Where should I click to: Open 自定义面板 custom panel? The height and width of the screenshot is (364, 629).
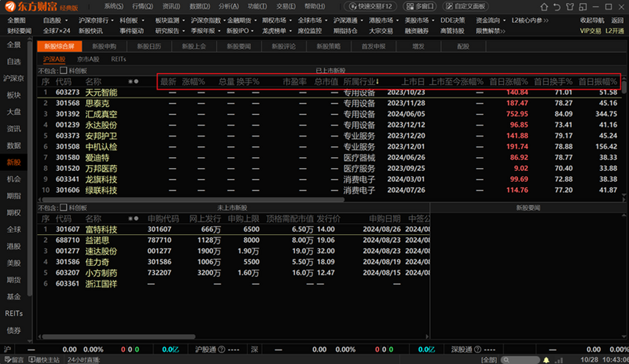[466, 6]
